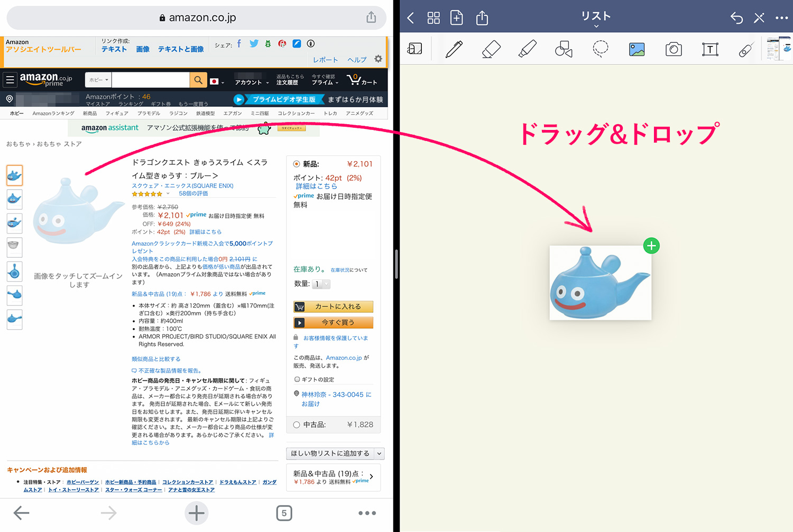Click テキストと画像 link creation option
The height and width of the screenshot is (532, 793).
point(181,49)
